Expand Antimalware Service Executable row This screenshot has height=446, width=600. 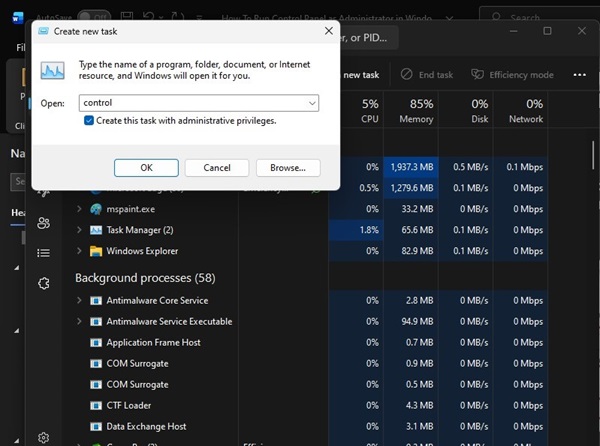pyautogui.click(x=79, y=321)
